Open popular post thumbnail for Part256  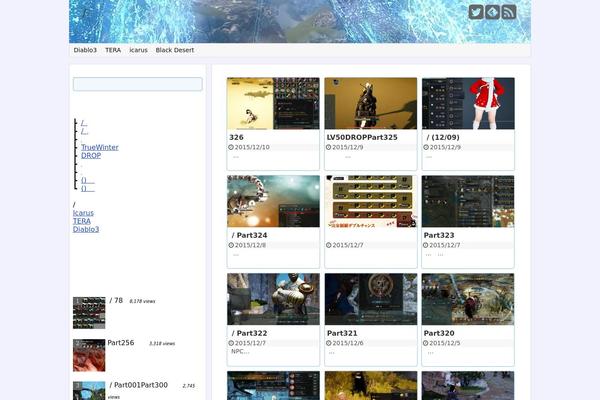89,355
